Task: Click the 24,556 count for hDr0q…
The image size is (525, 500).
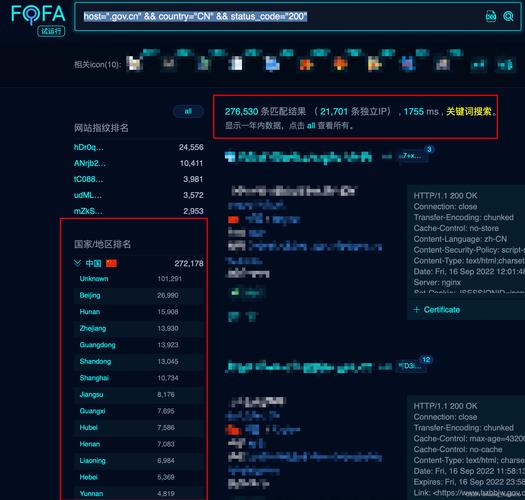Action: 191,147
